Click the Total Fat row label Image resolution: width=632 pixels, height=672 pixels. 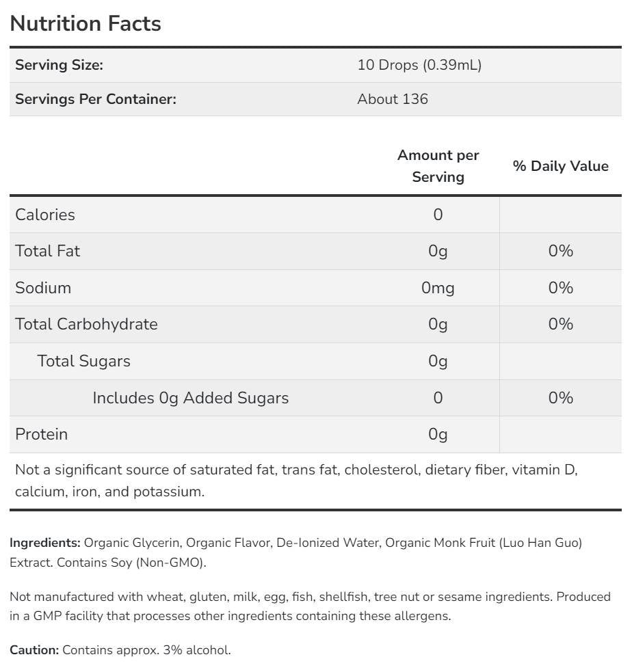coord(47,251)
